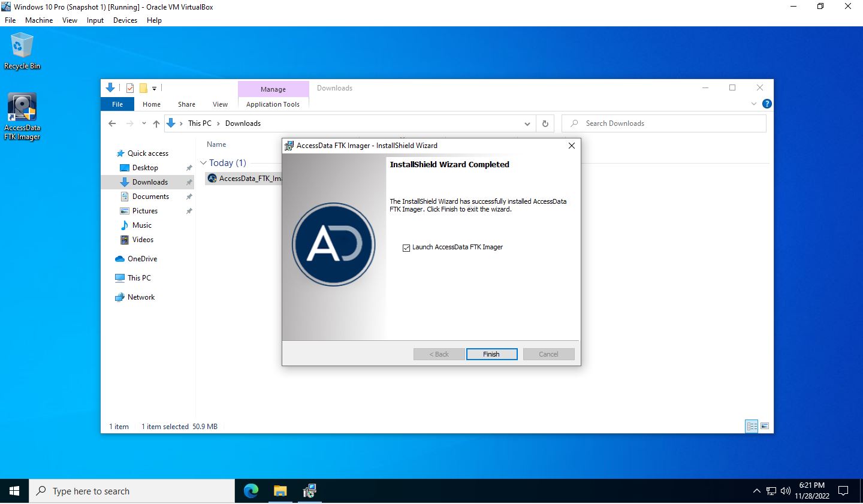
Task: Click Finish in the InstallShield Wizard
Action: point(491,354)
